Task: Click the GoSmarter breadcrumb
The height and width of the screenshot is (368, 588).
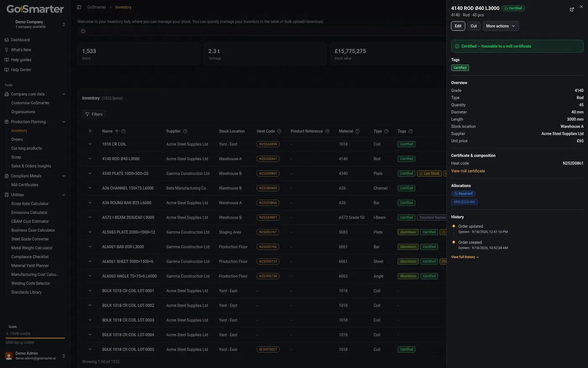Action: point(97,7)
